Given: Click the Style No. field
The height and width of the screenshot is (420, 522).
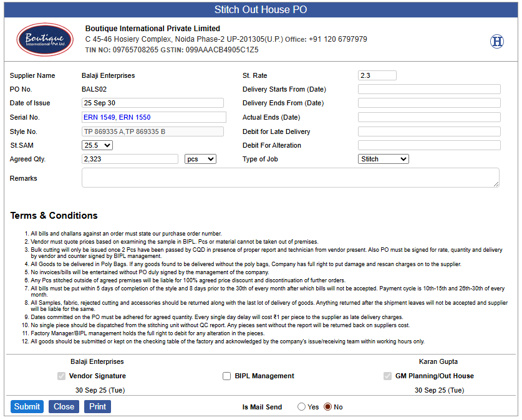Looking at the screenshot, I should [153, 131].
